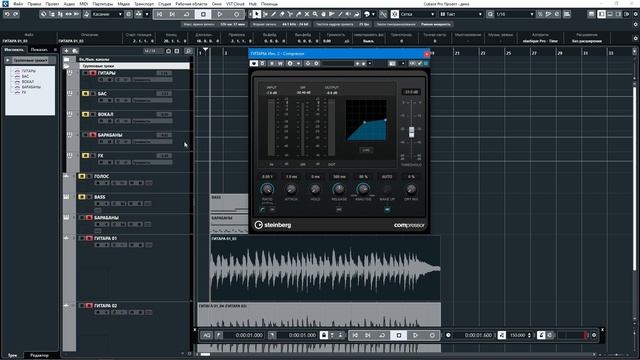Activate Cycle in top toolbar transport
The height and width of the screenshot is (360, 640).
click(186, 14)
